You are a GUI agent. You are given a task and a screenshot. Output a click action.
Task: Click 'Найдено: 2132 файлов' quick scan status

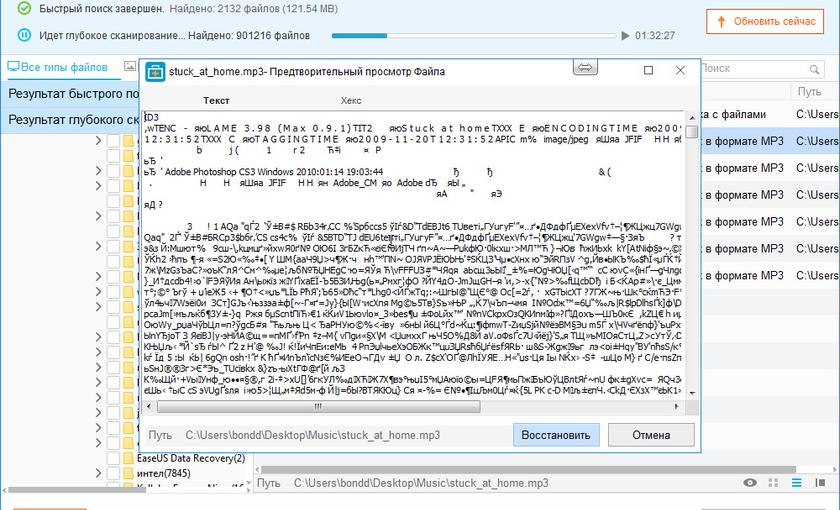coord(254,9)
